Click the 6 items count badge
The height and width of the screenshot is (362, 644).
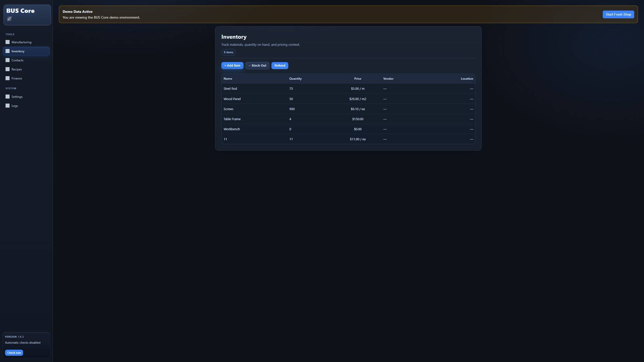coord(228,52)
